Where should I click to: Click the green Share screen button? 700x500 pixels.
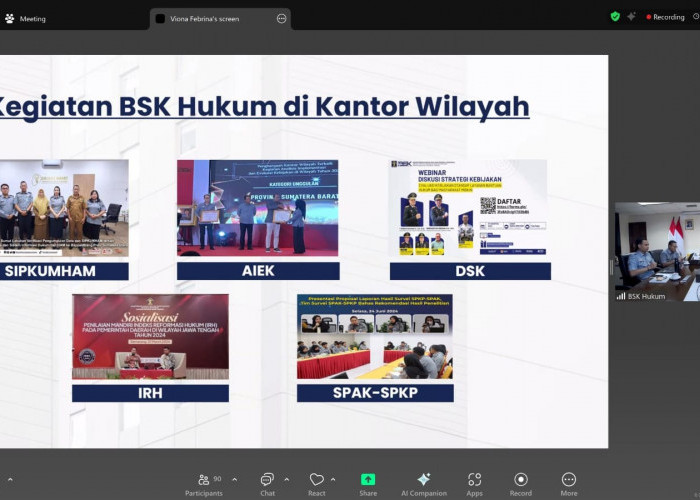point(368,485)
